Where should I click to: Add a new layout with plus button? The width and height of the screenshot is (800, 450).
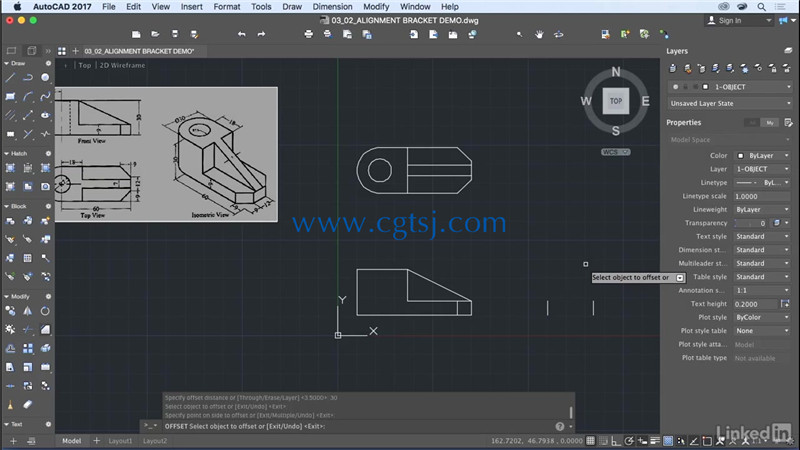(96, 441)
